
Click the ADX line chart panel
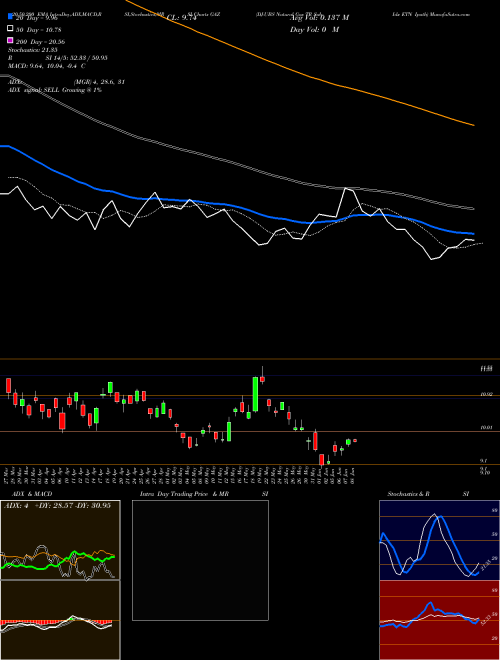coord(60,540)
